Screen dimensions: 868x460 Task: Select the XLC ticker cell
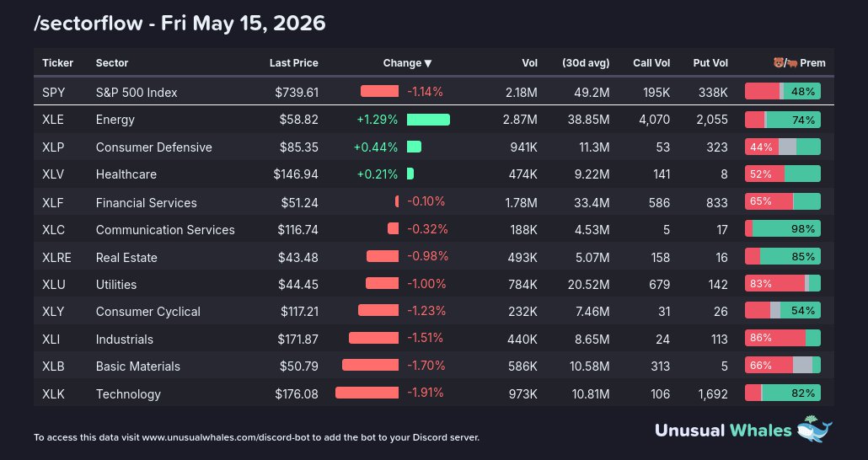pyautogui.click(x=53, y=230)
